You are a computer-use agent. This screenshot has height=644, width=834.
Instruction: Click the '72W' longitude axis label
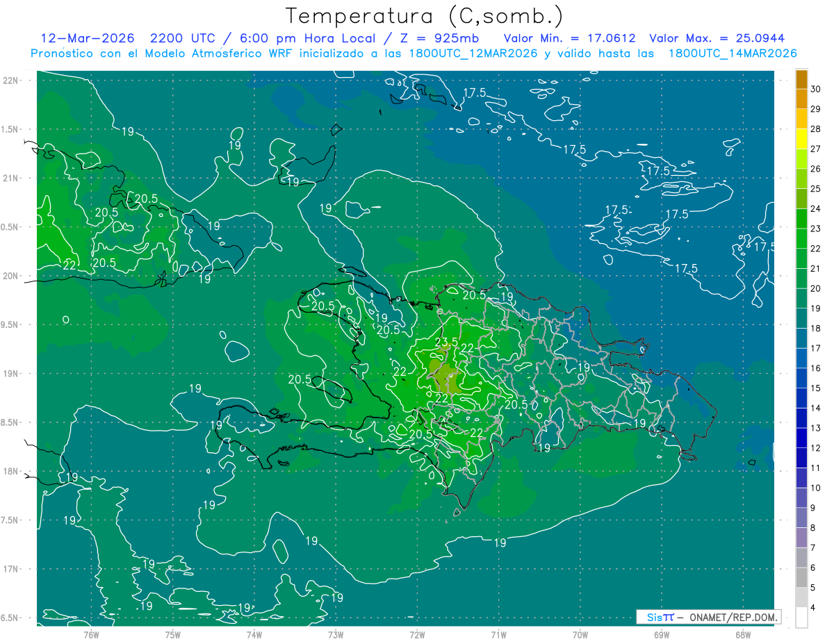click(417, 635)
